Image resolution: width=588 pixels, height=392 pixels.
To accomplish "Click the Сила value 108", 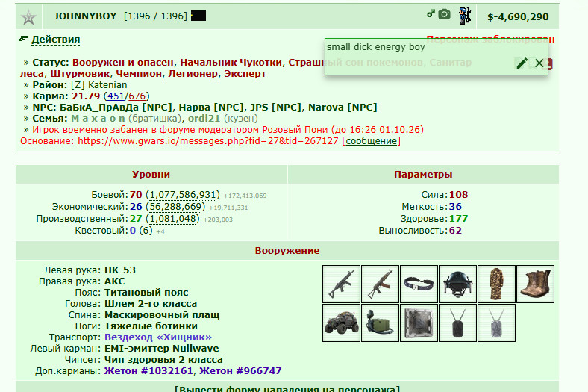I will (x=459, y=195).
